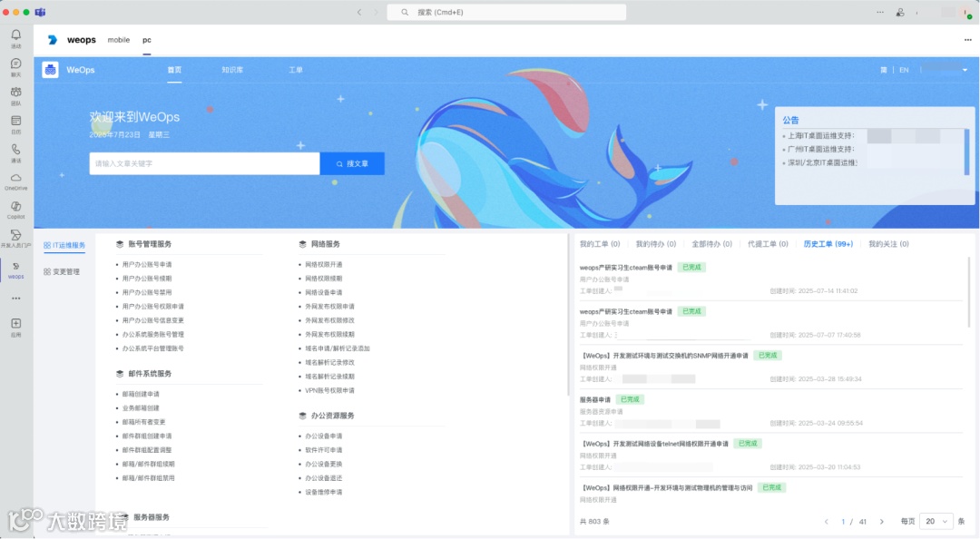Open 办公设备申请 service link

click(x=324, y=436)
